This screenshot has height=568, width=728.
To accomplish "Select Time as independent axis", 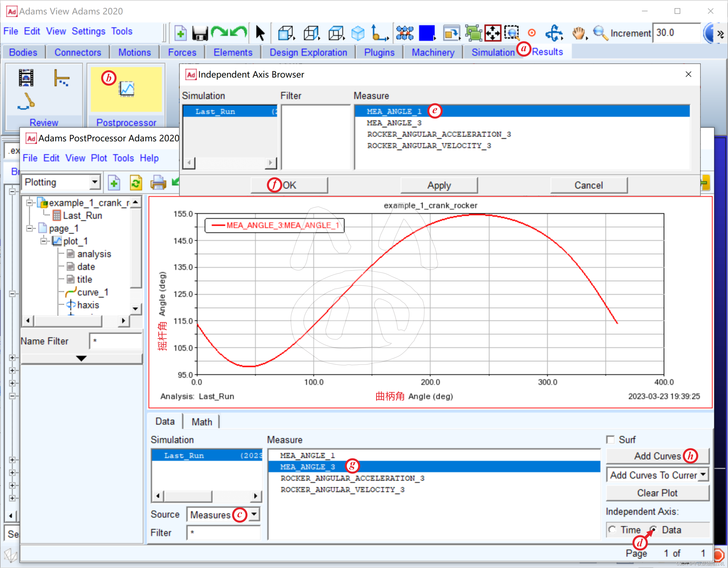I will point(612,530).
